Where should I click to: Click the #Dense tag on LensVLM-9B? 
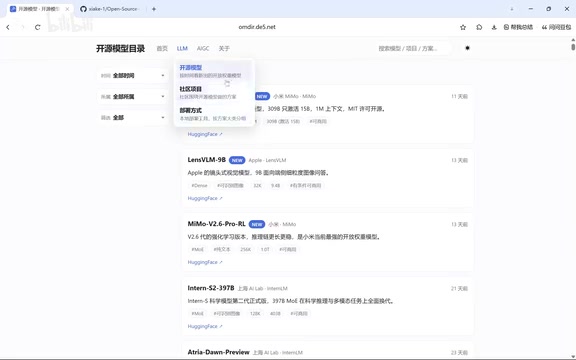[199, 186]
